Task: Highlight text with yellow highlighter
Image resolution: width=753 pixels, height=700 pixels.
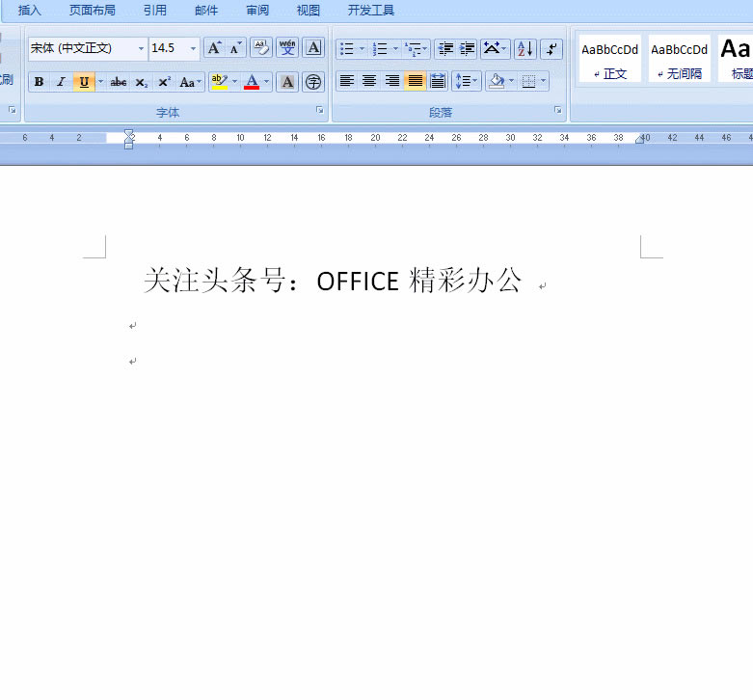Action: 220,82
